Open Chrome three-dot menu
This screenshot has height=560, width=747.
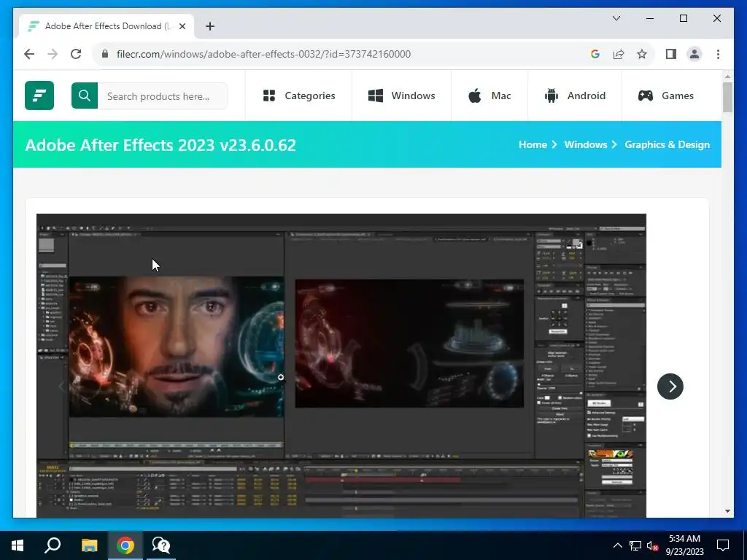tap(718, 54)
